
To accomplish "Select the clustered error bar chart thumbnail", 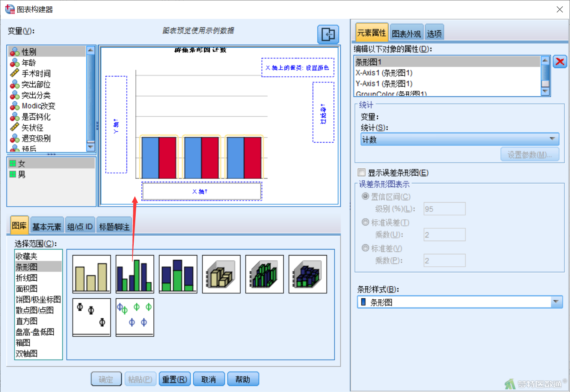I will [x=135, y=318].
